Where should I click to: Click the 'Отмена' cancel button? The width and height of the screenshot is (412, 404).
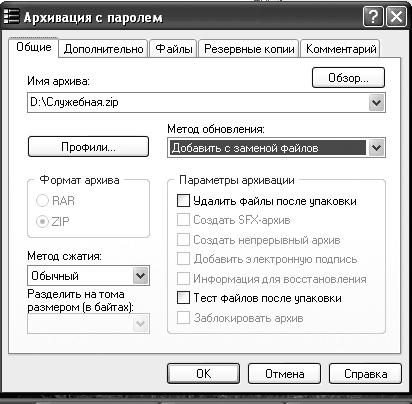[284, 374]
